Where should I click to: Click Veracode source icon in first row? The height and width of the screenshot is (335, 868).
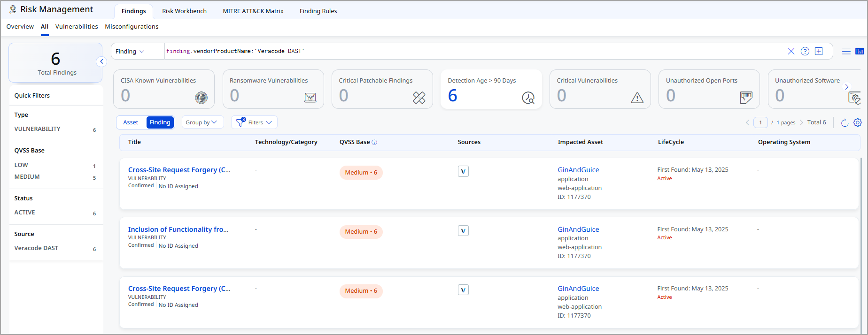463,172
